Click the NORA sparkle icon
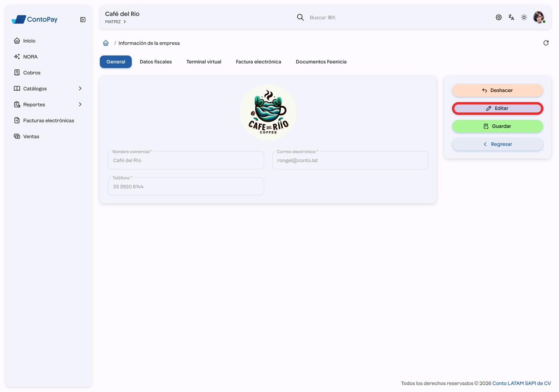 (17, 57)
